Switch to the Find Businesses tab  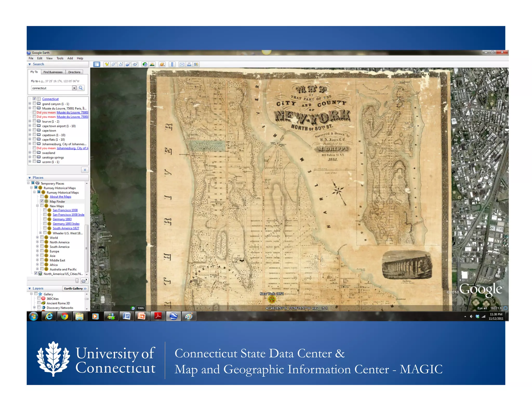pos(53,72)
